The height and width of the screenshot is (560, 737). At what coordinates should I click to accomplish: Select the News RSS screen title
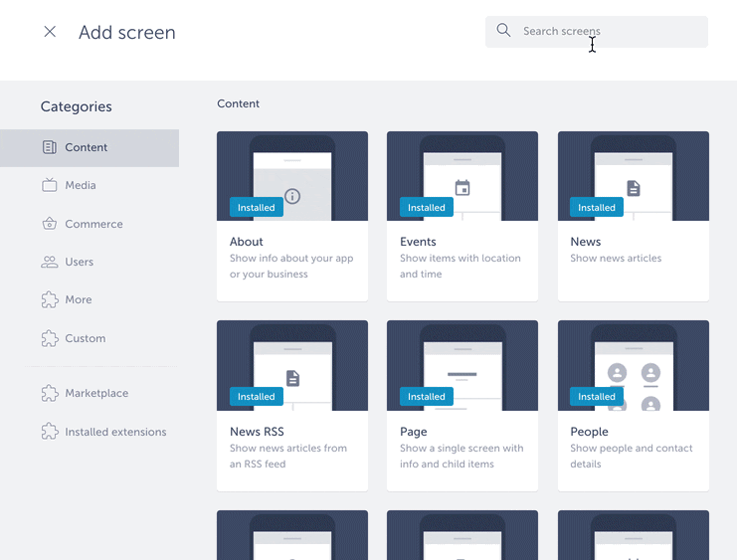258,432
